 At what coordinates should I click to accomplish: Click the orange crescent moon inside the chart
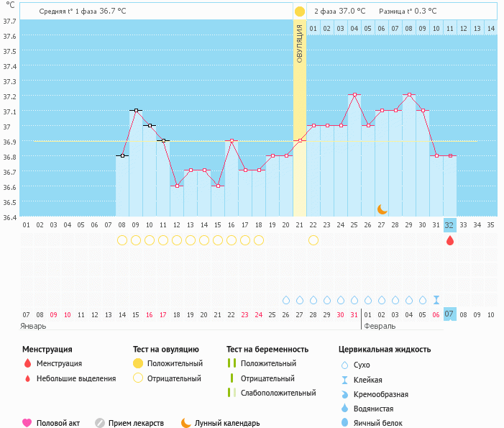[x=382, y=209]
